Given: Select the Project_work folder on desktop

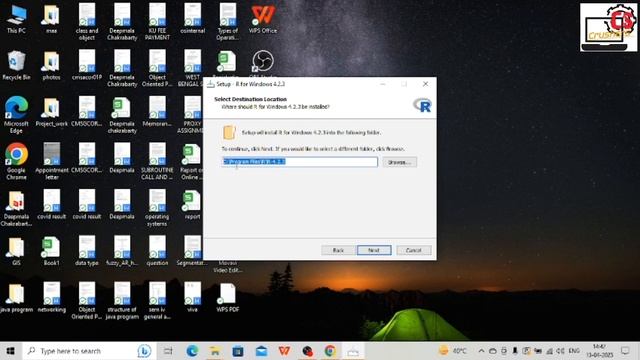Looking at the screenshot, I should [x=51, y=112].
